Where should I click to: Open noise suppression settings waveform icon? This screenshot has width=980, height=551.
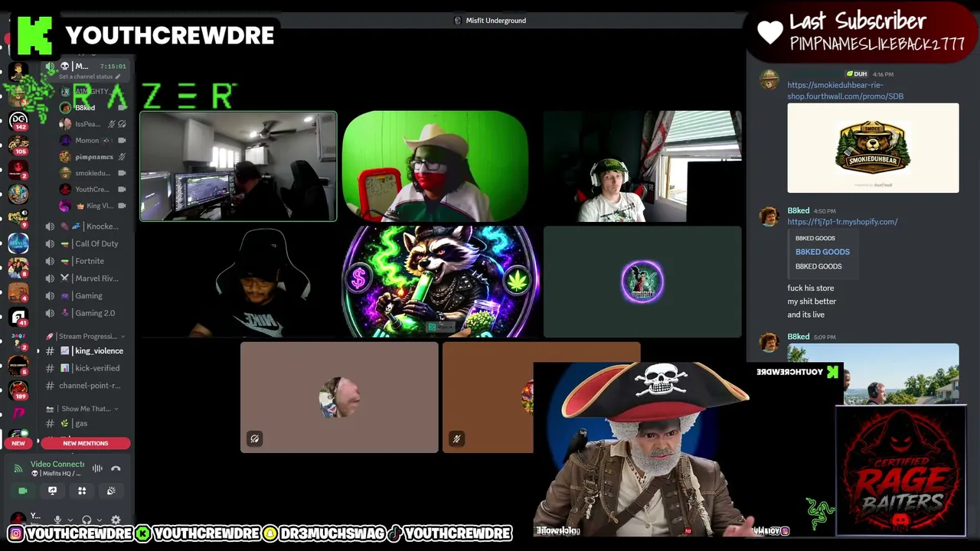click(97, 468)
